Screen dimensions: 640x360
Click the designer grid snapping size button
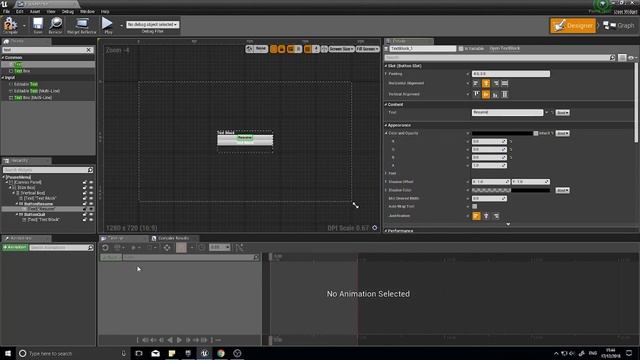point(316,49)
